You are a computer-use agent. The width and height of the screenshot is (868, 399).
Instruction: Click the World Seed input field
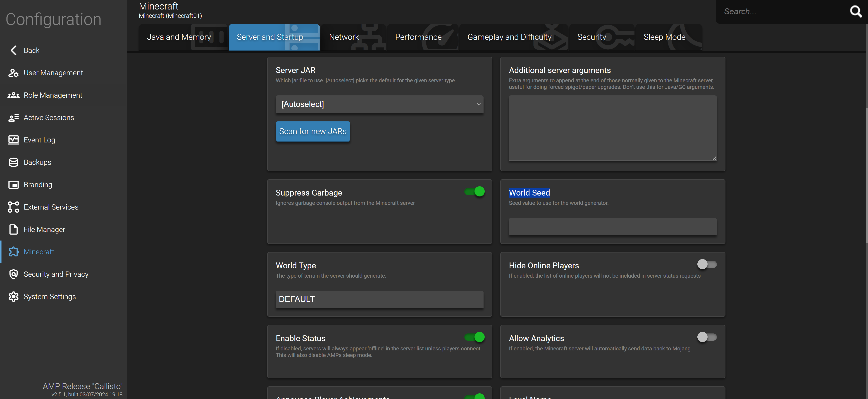[x=613, y=227]
